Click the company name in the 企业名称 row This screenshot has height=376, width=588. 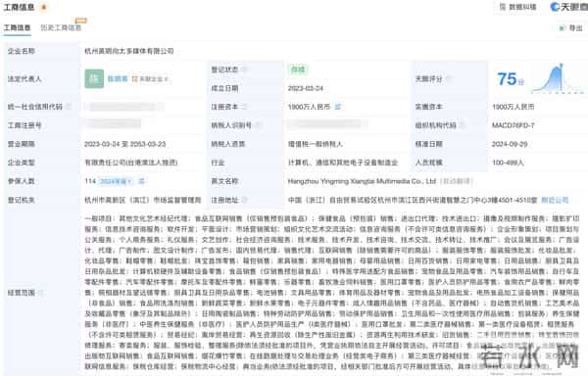129,51
